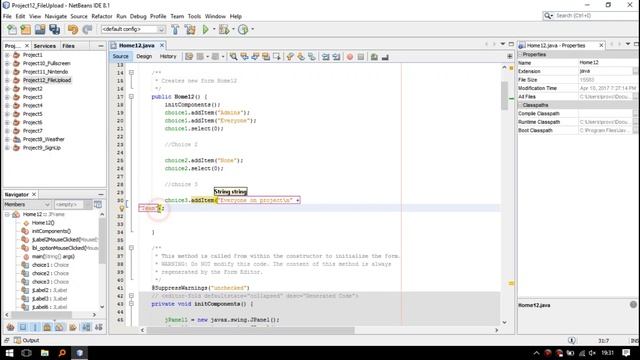Click the Find Selection icon in editor toolbar

[x=233, y=57]
